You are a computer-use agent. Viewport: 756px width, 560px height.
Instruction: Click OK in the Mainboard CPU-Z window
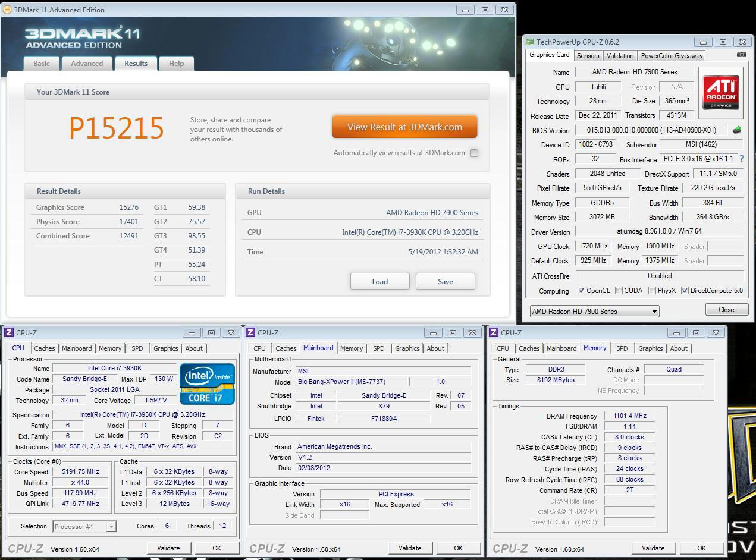pos(458,548)
